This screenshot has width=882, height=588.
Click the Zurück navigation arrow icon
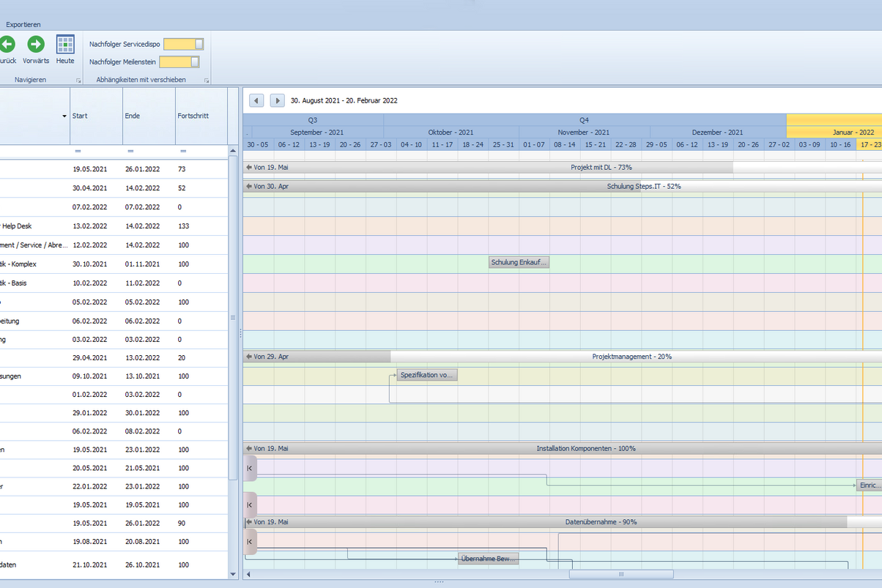pos(7,45)
